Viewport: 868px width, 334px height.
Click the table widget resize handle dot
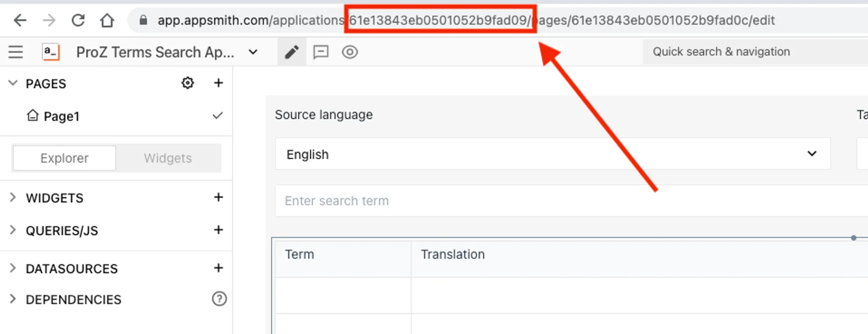coord(854,238)
